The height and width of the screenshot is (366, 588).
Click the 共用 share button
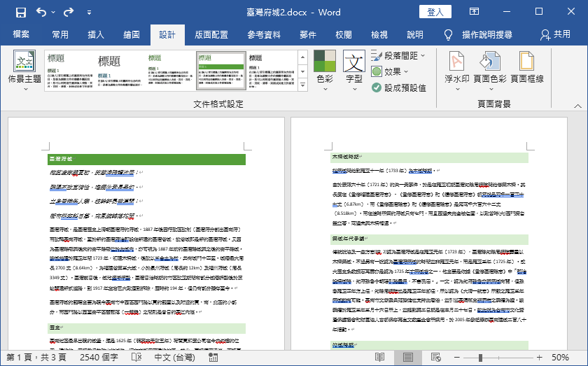[555, 34]
